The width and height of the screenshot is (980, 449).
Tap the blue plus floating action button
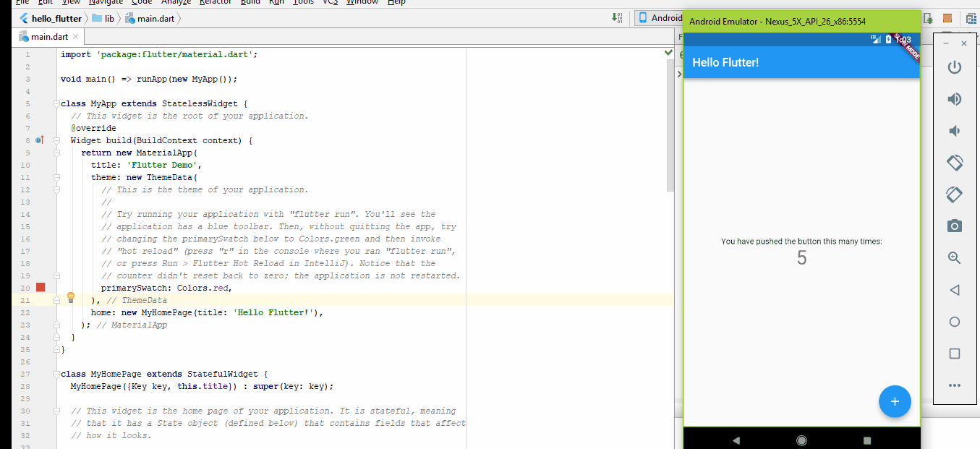pos(895,401)
